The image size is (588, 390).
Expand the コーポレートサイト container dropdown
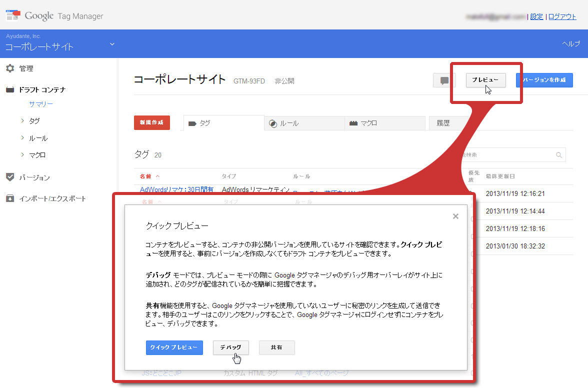(x=112, y=44)
